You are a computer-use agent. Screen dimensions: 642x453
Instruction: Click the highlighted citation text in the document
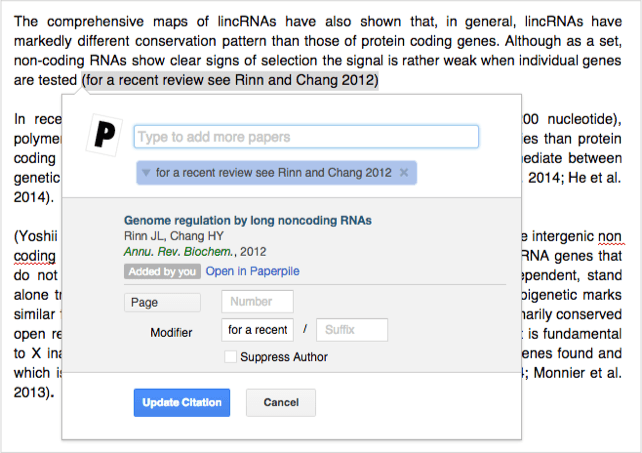[230, 80]
